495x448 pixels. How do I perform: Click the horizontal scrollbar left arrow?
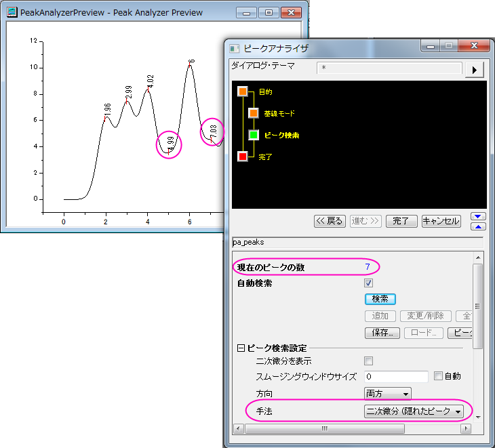[x=238, y=428]
